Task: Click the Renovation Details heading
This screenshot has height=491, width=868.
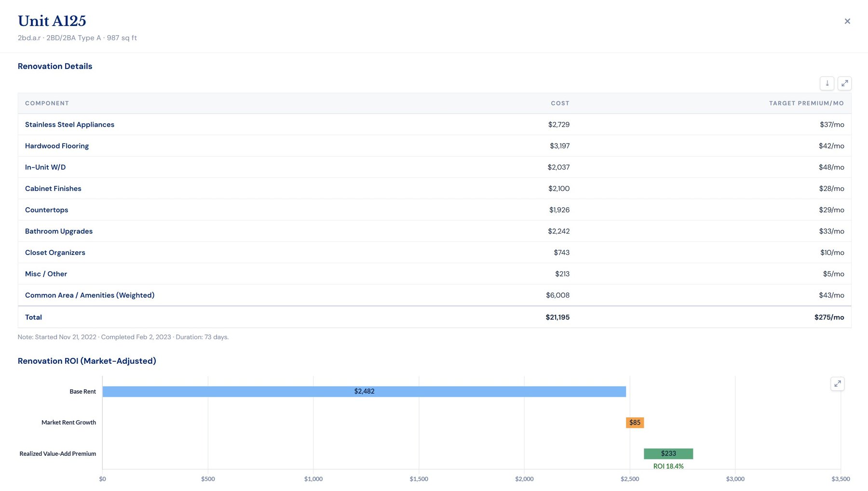Action: 55,66
